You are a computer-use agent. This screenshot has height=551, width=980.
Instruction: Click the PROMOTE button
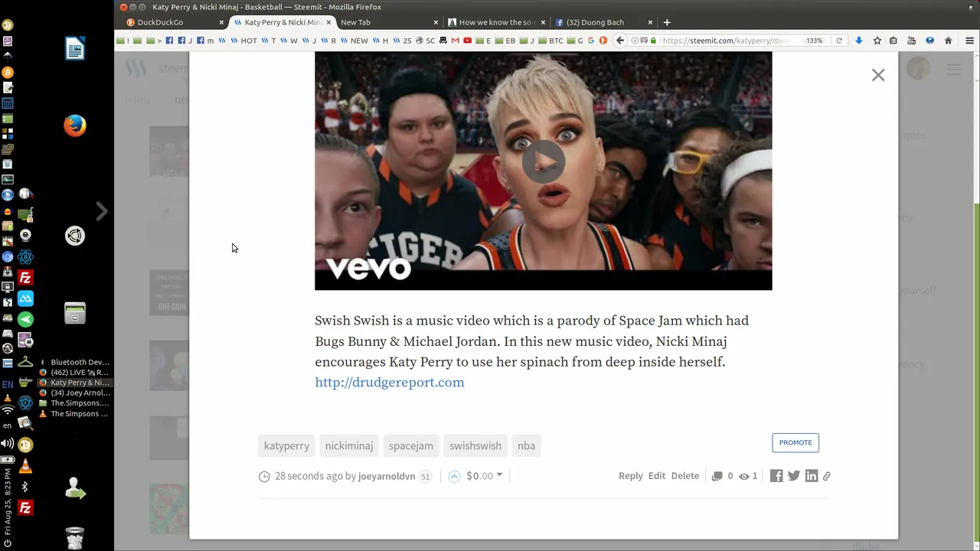795,442
